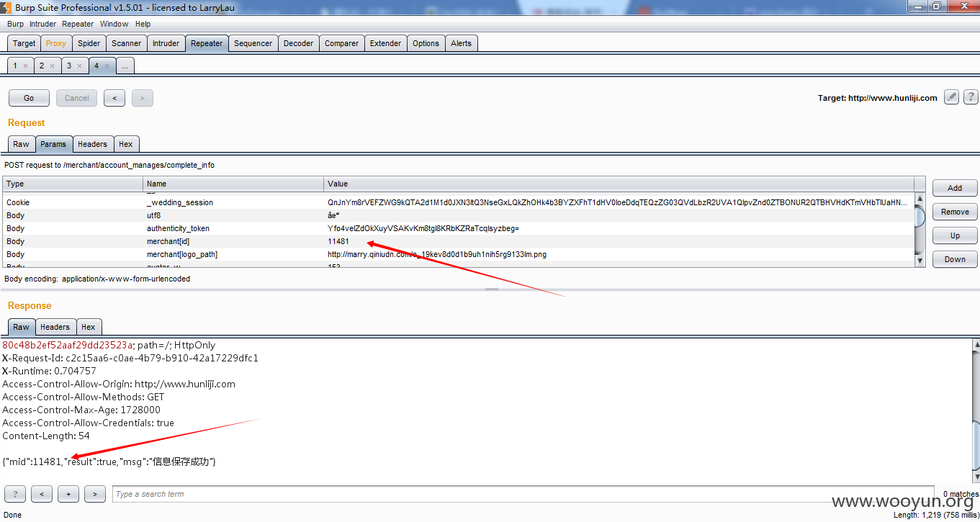Select the _wedding_session cookie row
The height and width of the screenshot is (522, 980).
coord(459,202)
